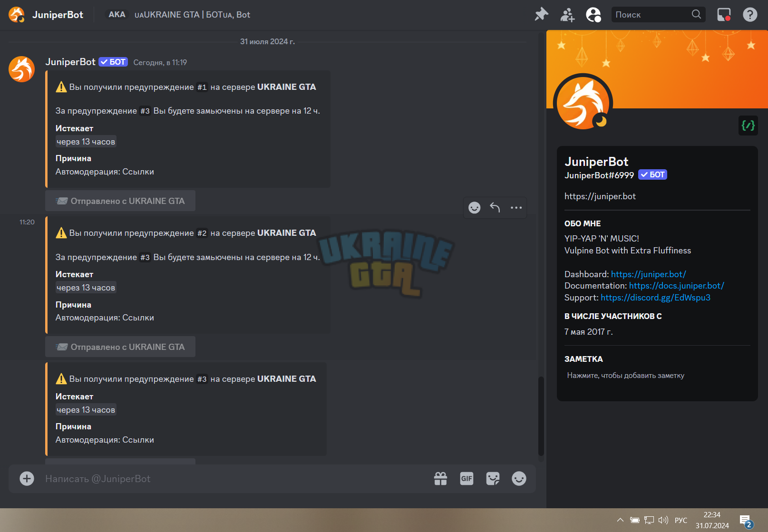The image size is (768, 532).
Task: Click the https://juniper.bot status text in profile
Action: (x=600, y=196)
